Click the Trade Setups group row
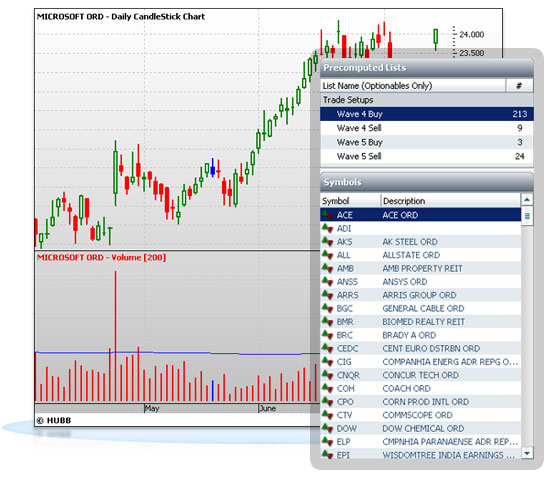Image resolution: width=550 pixels, height=485 pixels. pos(427,100)
